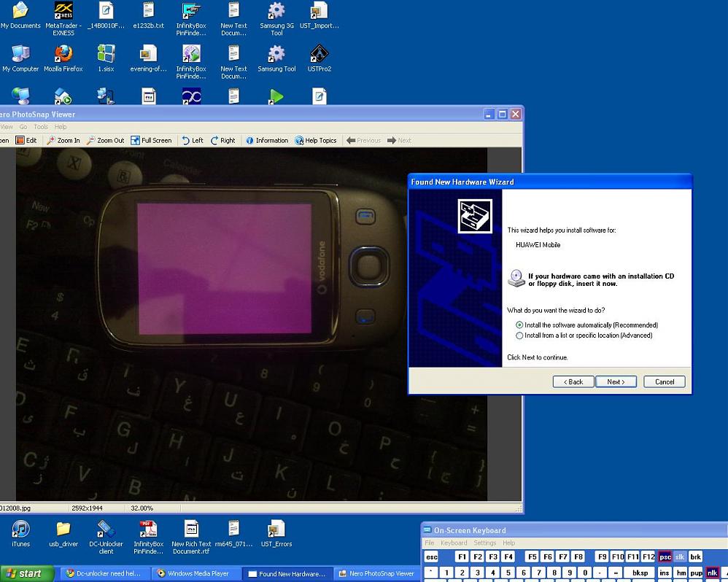Open Settings menu in On-Screen Keyboard

click(484, 543)
